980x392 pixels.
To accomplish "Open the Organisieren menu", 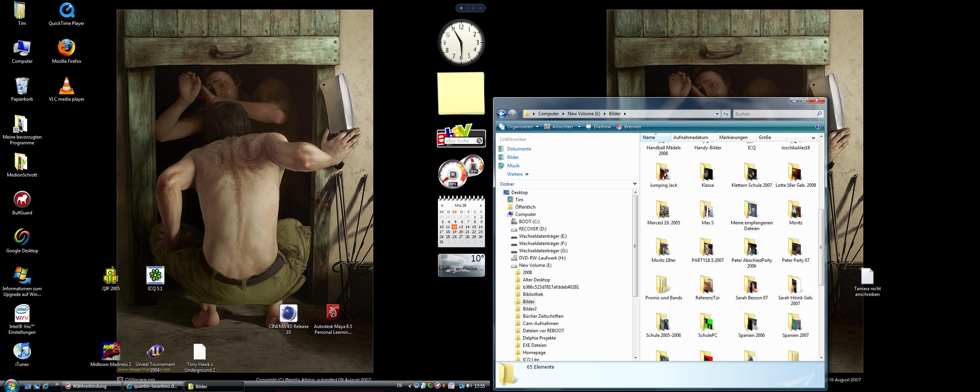I will pyautogui.click(x=519, y=127).
